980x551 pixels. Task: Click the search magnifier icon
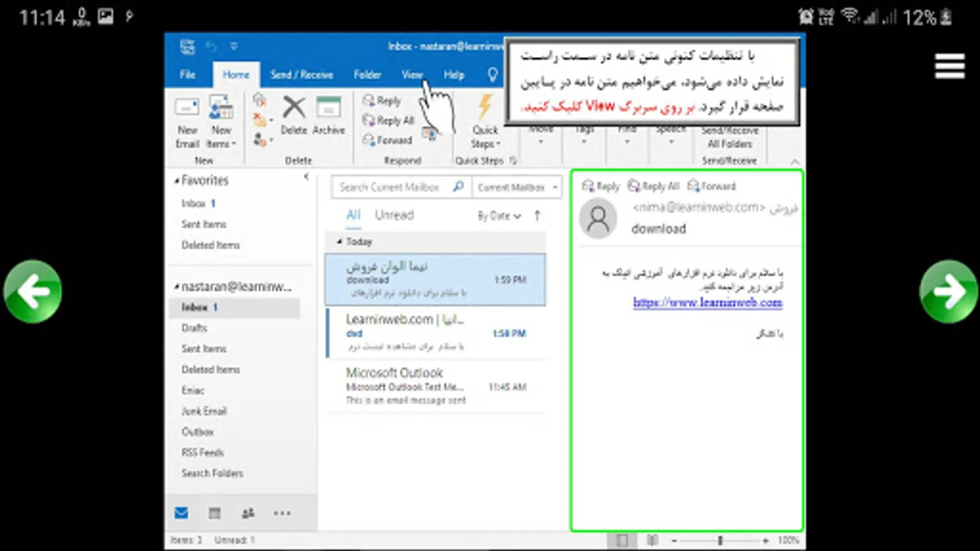[458, 187]
